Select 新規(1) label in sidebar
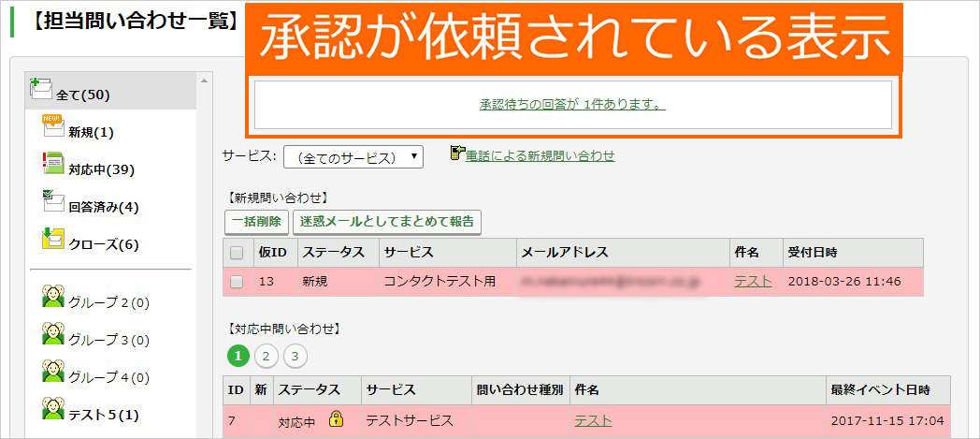 tap(92, 133)
